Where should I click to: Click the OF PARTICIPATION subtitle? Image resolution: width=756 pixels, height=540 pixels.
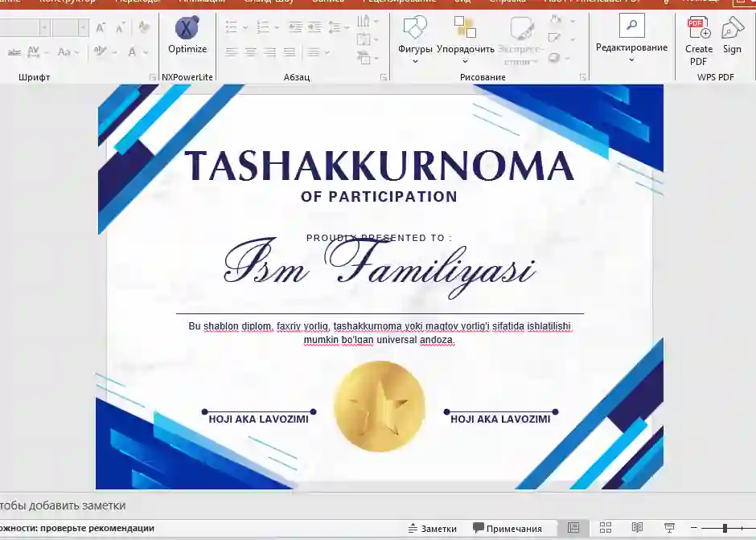coord(379,197)
